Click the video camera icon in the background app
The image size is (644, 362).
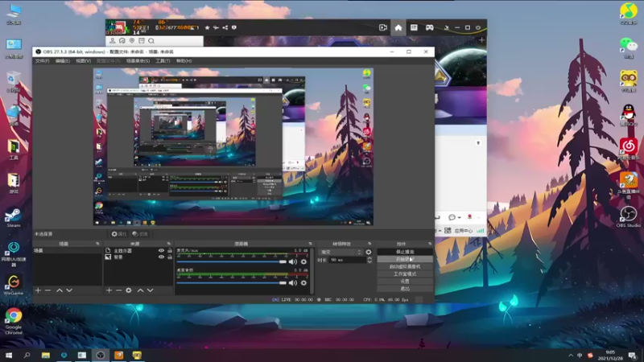coord(383,27)
